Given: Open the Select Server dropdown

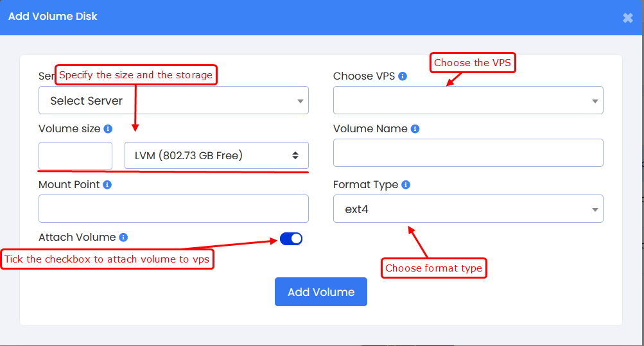Looking at the screenshot, I should 173,101.
